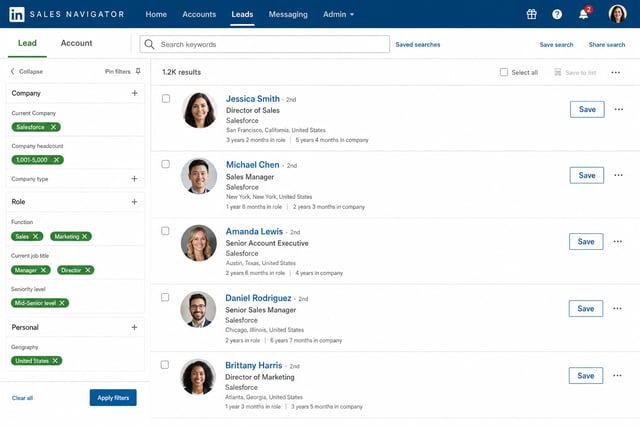640x426 pixels.
Task: Open results list more options menu
Action: point(616,73)
